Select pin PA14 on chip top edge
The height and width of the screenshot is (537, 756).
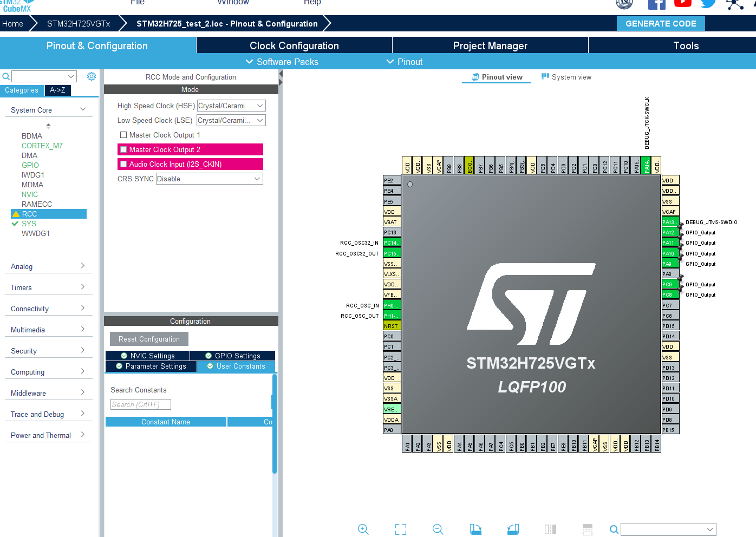[647, 165]
